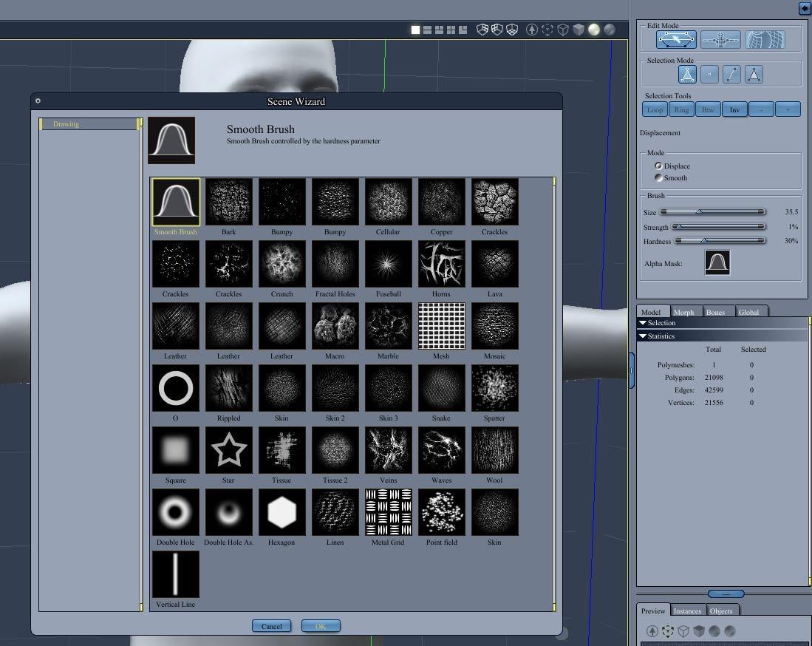Shrink selection with minus button
Image resolution: width=812 pixels, height=646 pixels.
(761, 109)
